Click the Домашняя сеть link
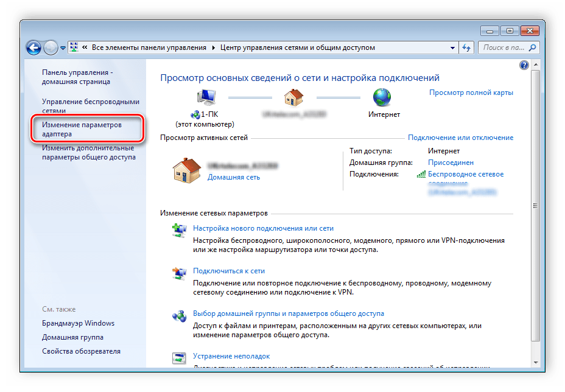Image resolution: width=565 pixels, height=392 pixels. point(233,177)
